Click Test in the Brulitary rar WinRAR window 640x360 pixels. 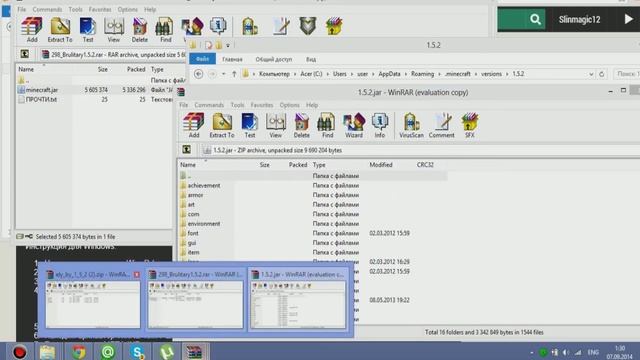click(88, 30)
